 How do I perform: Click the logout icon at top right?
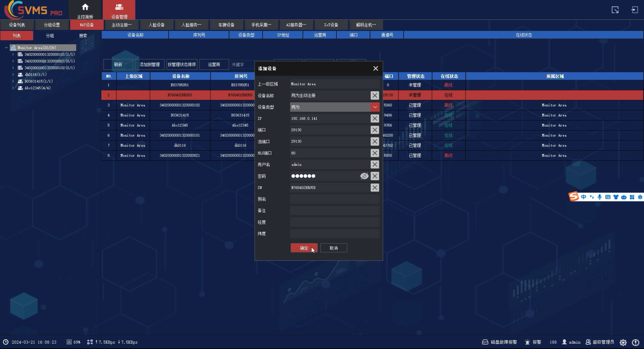coord(634,10)
